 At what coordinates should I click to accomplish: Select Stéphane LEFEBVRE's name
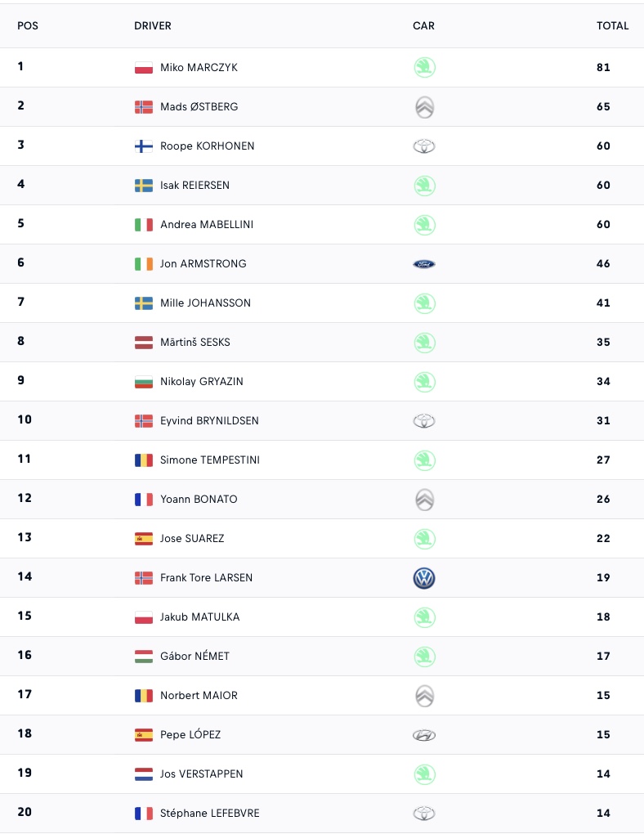click(x=210, y=814)
